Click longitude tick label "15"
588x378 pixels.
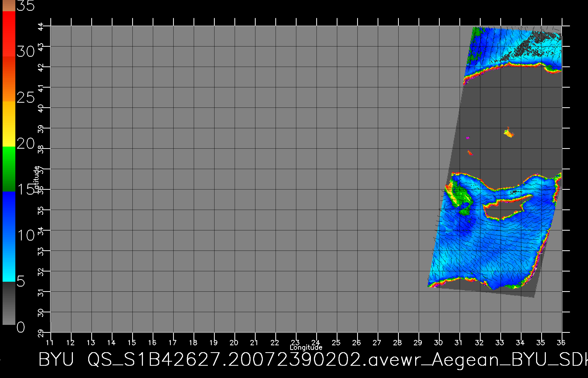click(132, 342)
